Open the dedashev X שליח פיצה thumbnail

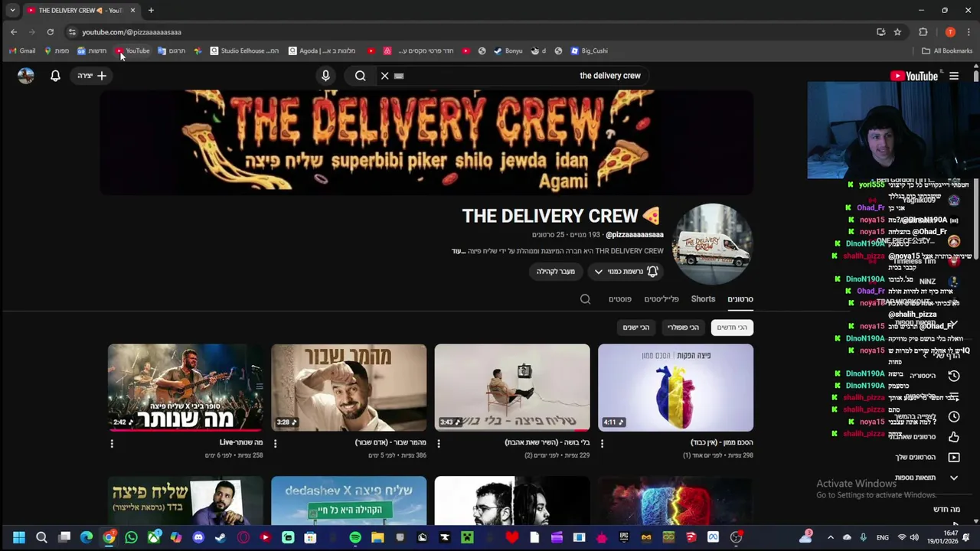point(348,501)
